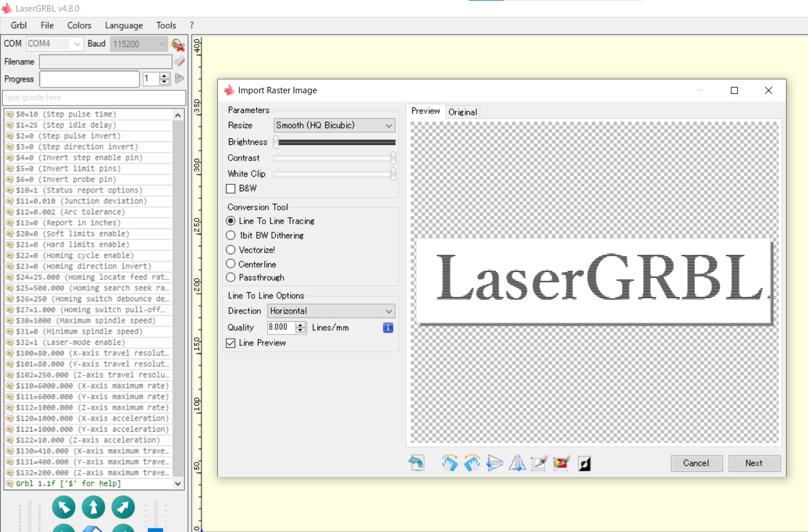The height and width of the screenshot is (532, 808).
Task: Rotate the image clockwise
Action: pos(450,462)
